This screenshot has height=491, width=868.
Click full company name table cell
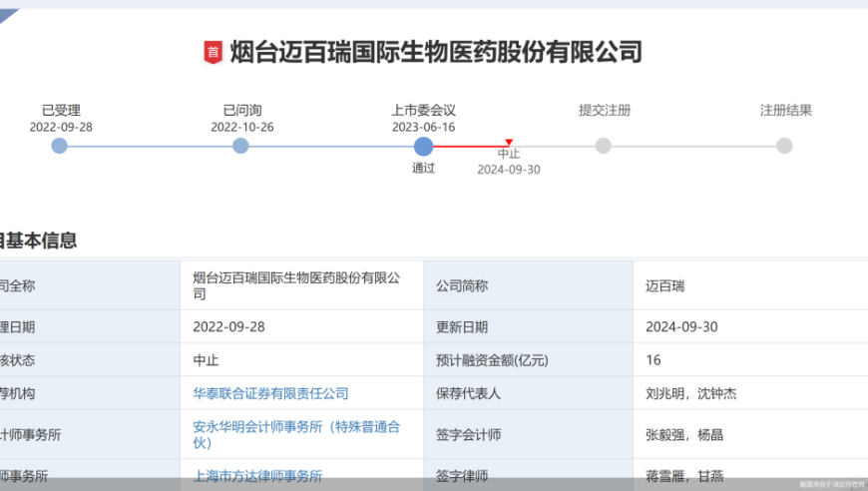[301, 285]
